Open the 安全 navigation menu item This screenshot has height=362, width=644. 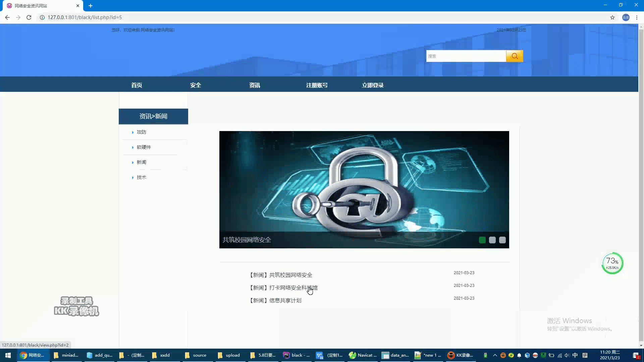(196, 85)
